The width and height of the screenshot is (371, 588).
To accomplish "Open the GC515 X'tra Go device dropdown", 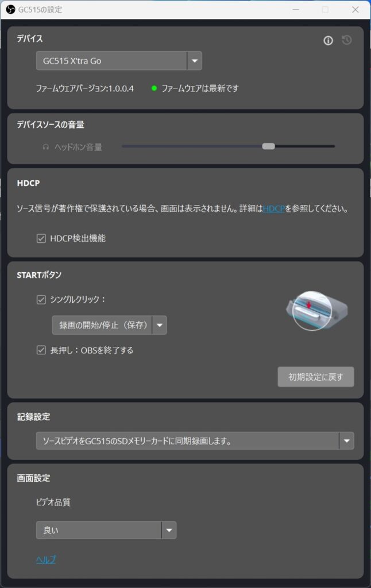I will click(119, 61).
